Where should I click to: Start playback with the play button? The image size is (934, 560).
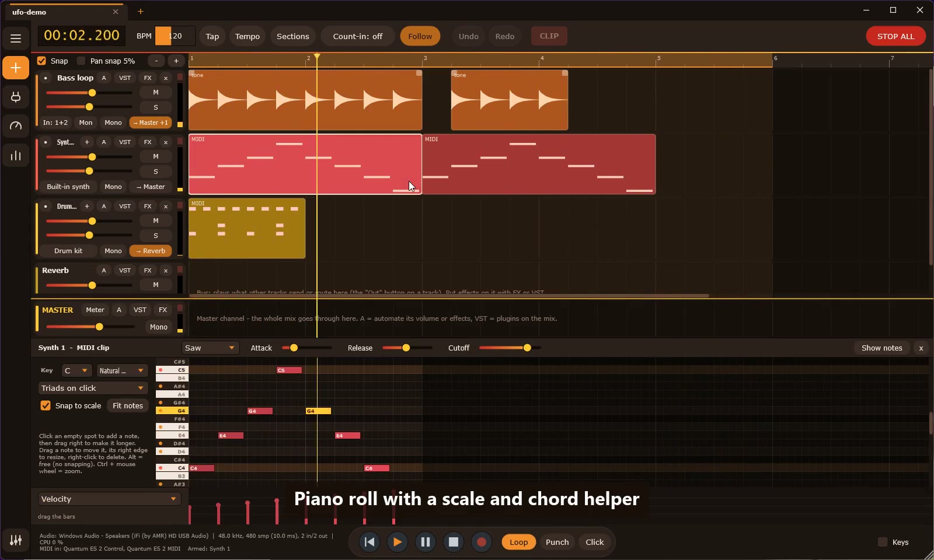[398, 542]
